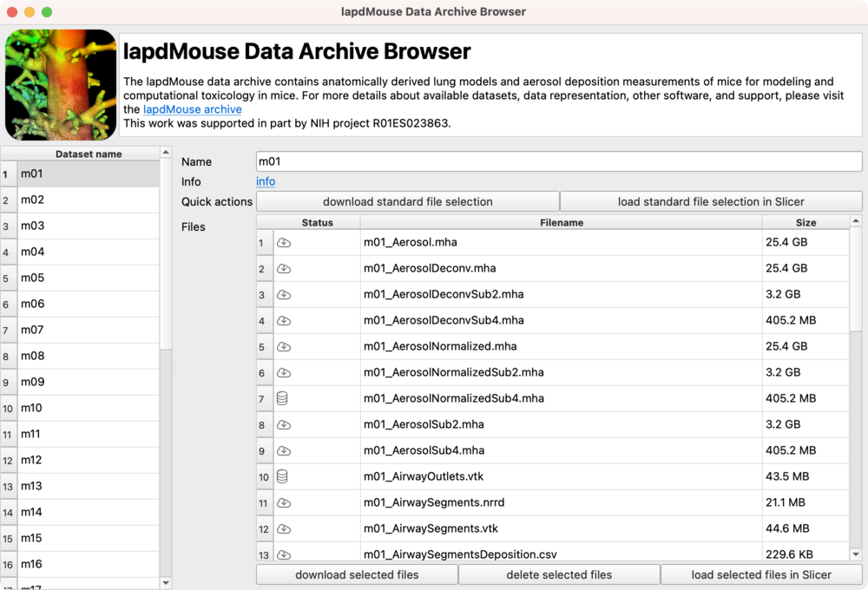The width and height of the screenshot is (868, 590).
Task: Click cloud icon for m01_AirwaySegmentsDeposition.csv
Action: point(284,554)
